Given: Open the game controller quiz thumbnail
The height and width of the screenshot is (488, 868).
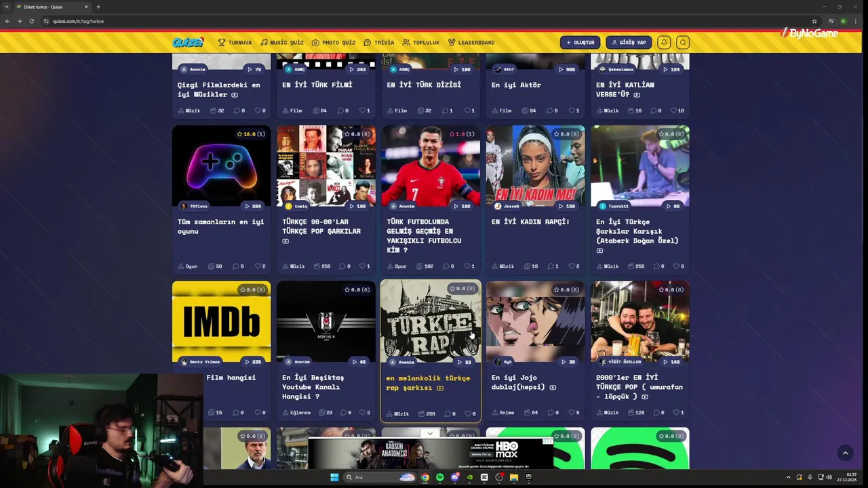Looking at the screenshot, I should point(221,166).
